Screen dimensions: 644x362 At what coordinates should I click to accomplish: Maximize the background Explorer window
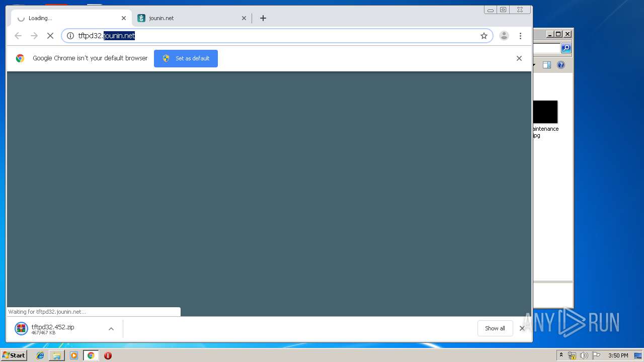[558, 34]
